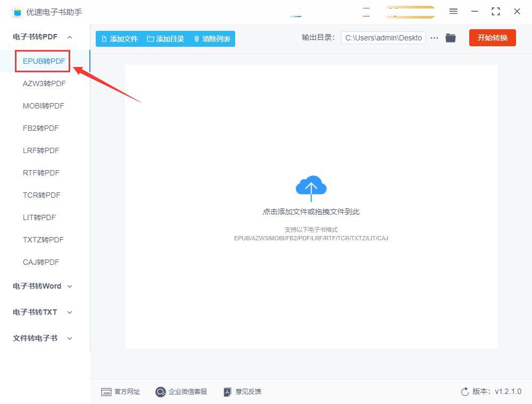This screenshot has width=532, height=404.
Task: Open 企业微信客服 chat icon
Action: pyautogui.click(x=160, y=392)
